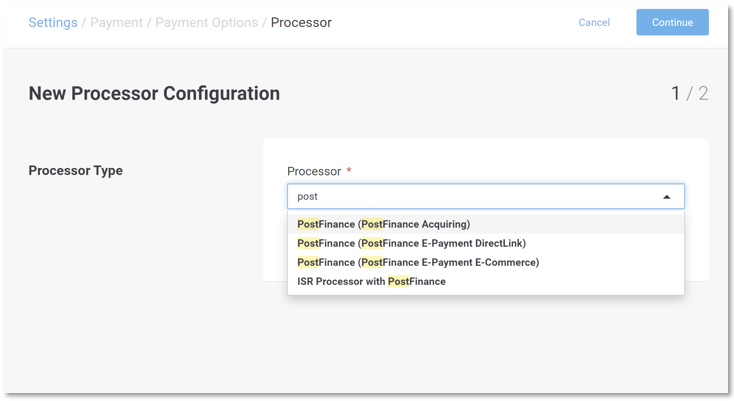Click the red required asterisk
This screenshot has width=734, height=401.
(349, 171)
